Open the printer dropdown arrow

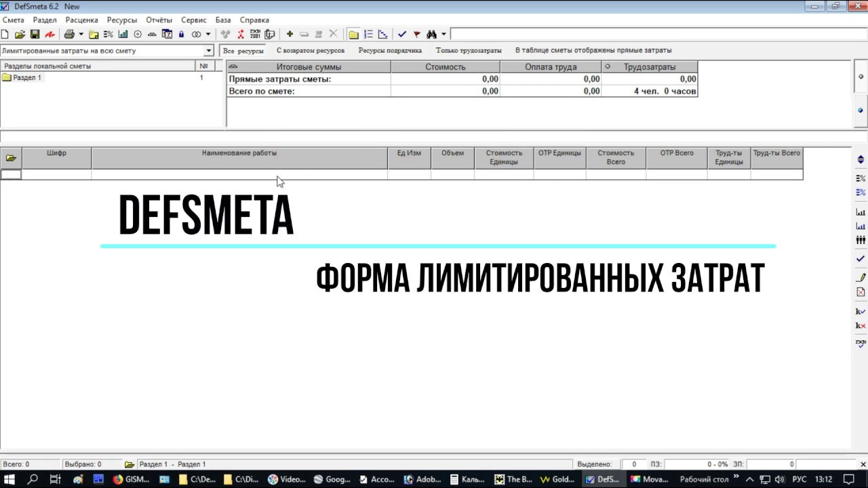coord(81,34)
